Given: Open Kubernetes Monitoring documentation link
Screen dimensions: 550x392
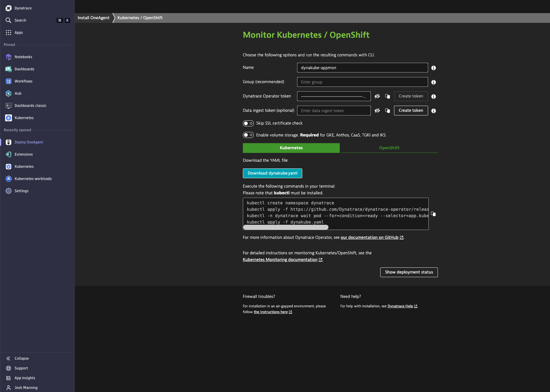Looking at the screenshot, I should click(x=280, y=260).
